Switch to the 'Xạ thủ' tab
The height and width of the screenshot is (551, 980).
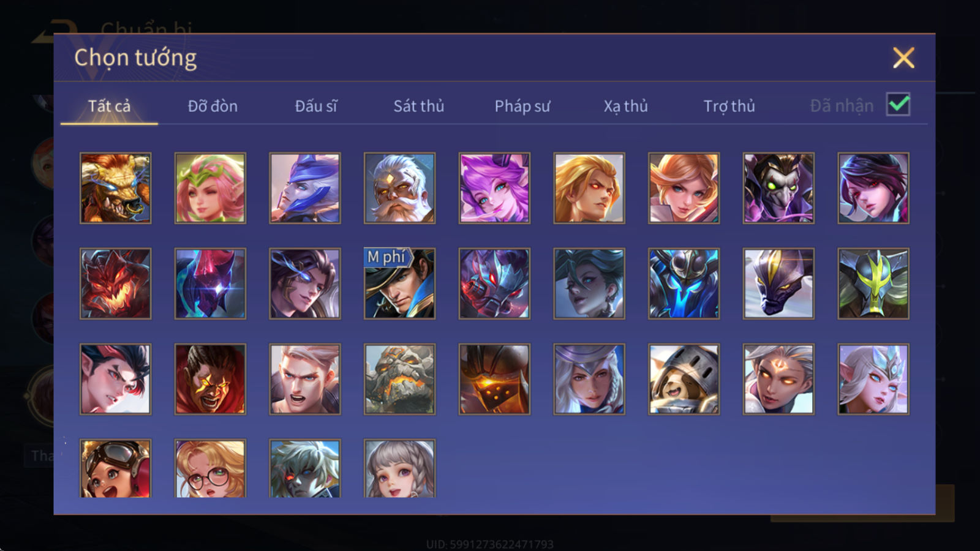coord(625,106)
